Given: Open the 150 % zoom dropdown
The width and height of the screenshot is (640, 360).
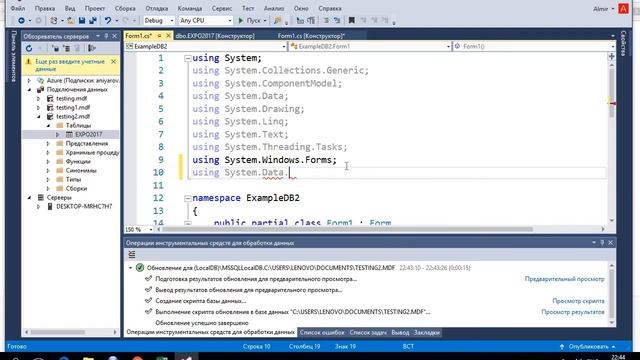Looking at the screenshot, I should (x=151, y=229).
